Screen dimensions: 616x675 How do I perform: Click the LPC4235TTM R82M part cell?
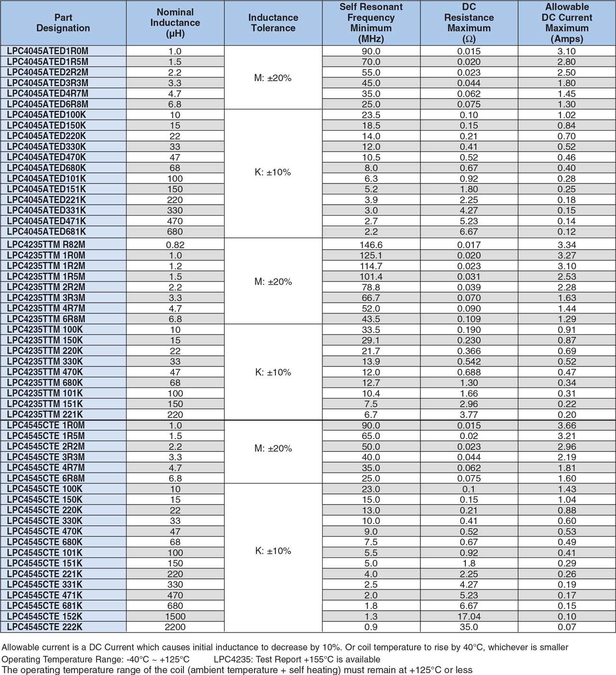(46, 245)
